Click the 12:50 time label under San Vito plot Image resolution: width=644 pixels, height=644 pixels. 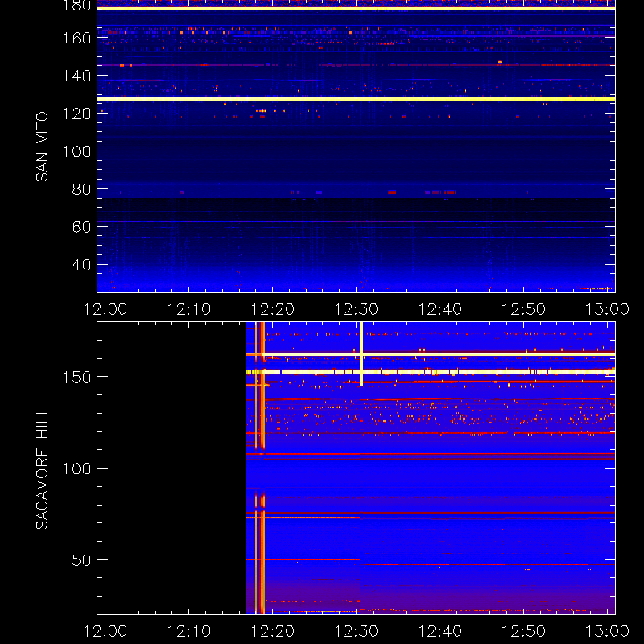pos(524,309)
